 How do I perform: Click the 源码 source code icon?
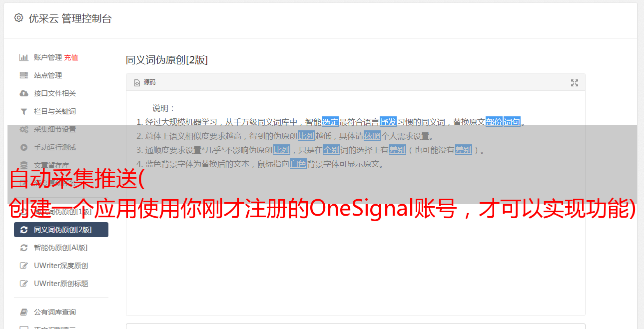pyautogui.click(x=137, y=83)
